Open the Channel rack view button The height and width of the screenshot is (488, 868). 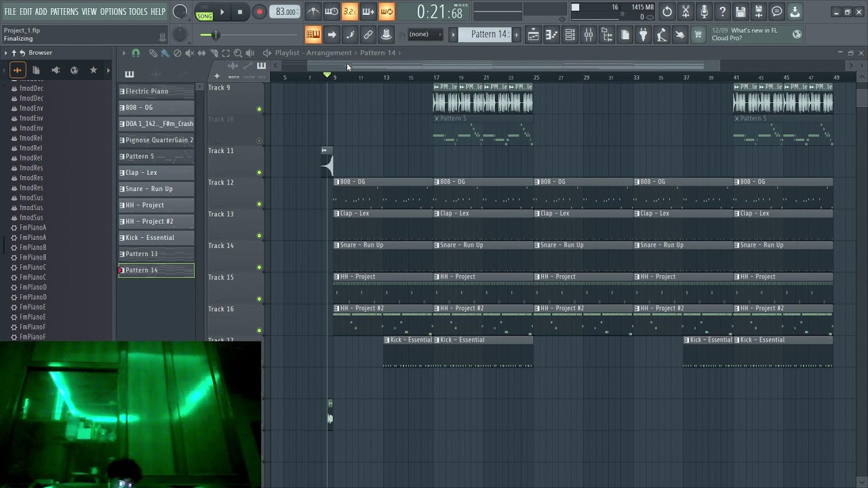click(x=570, y=35)
